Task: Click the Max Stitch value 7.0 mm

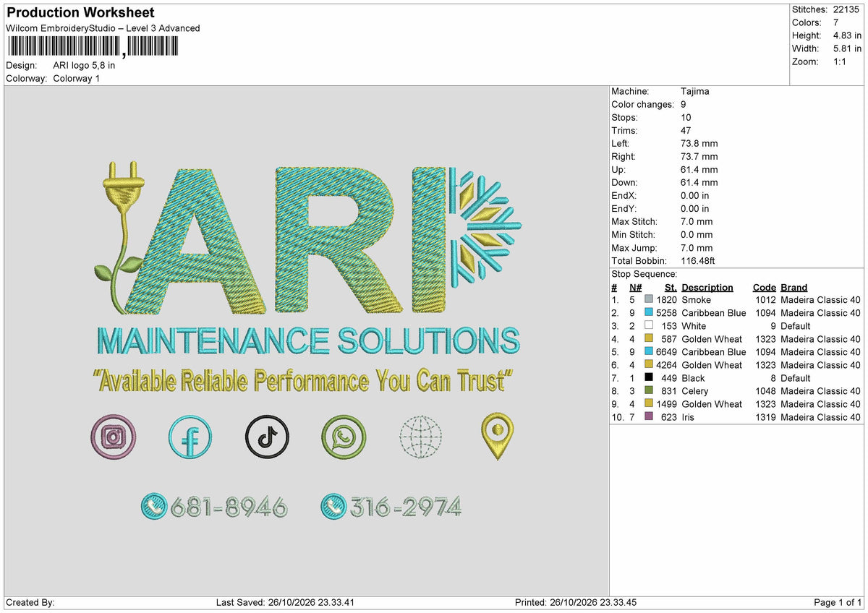Action: (696, 222)
